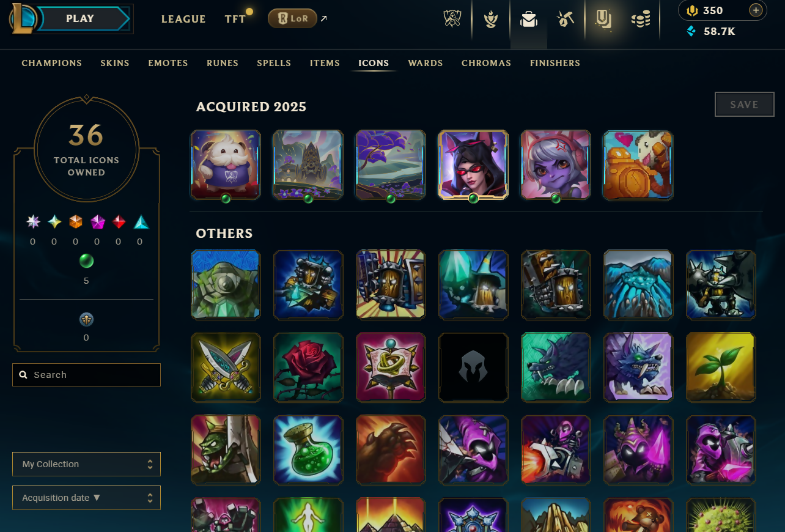785x532 pixels.
Task: Switch to the Champions tab
Action: coord(52,63)
